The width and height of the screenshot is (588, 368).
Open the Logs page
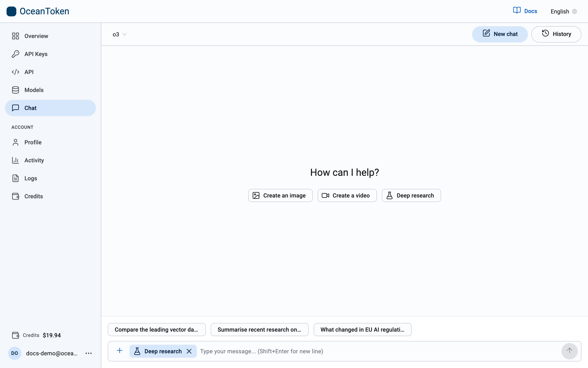tap(50, 178)
